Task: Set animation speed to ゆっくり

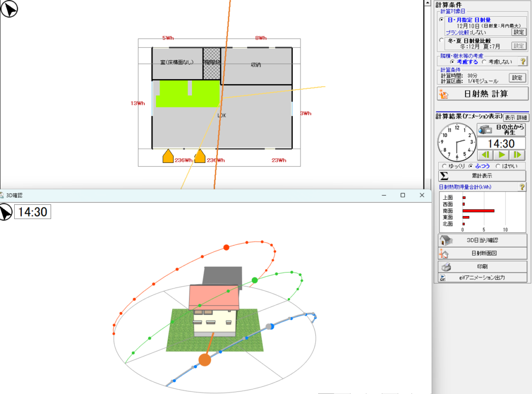Action: click(x=445, y=166)
